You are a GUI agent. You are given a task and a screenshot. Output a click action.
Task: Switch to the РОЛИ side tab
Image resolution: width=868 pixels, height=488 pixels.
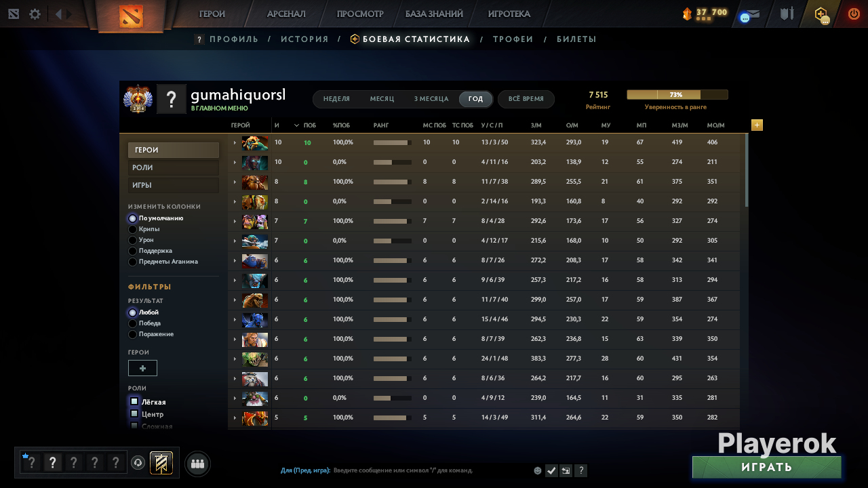coord(174,168)
